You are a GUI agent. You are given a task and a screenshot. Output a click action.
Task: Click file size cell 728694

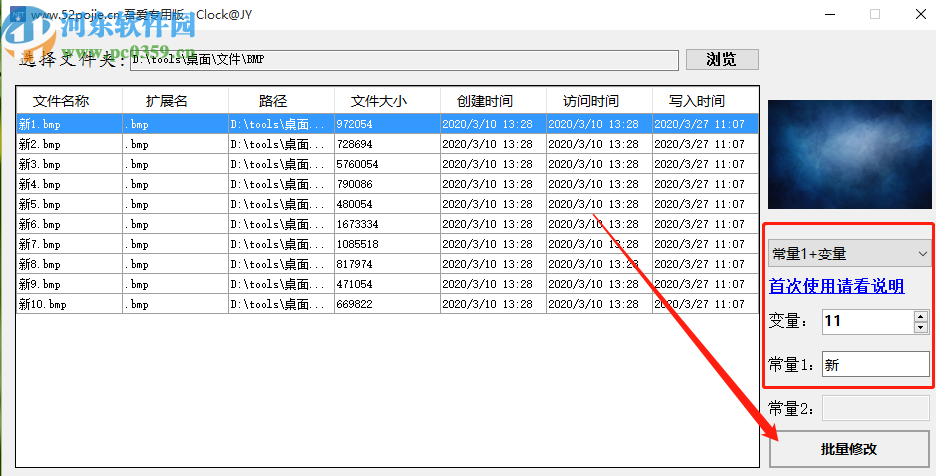[x=387, y=144]
